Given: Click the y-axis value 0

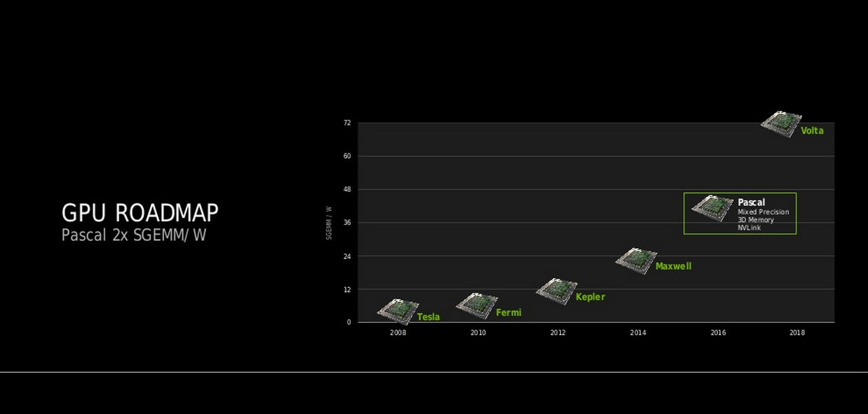Looking at the screenshot, I should pyautogui.click(x=348, y=322).
